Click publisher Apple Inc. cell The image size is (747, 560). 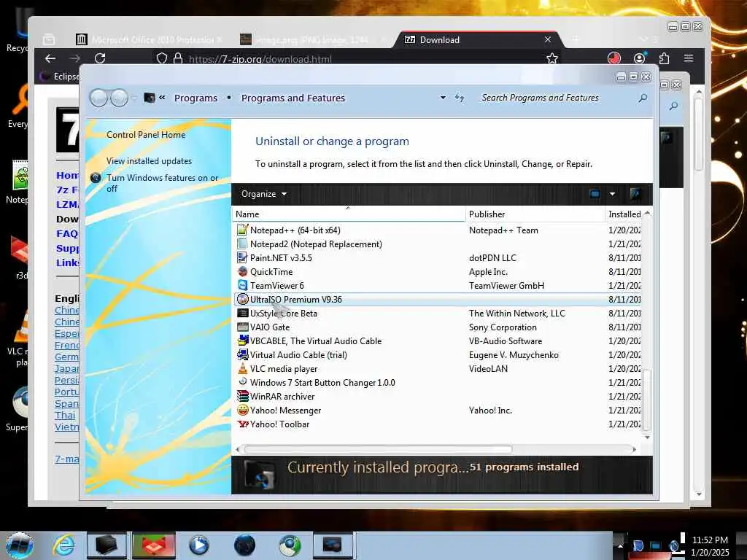488,272
